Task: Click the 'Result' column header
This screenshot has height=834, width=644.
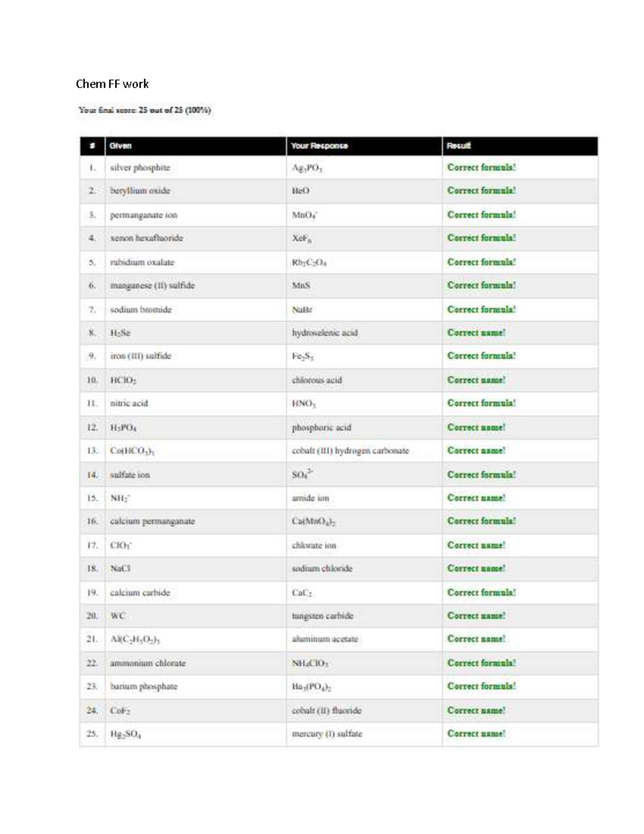Action: pyautogui.click(x=459, y=146)
